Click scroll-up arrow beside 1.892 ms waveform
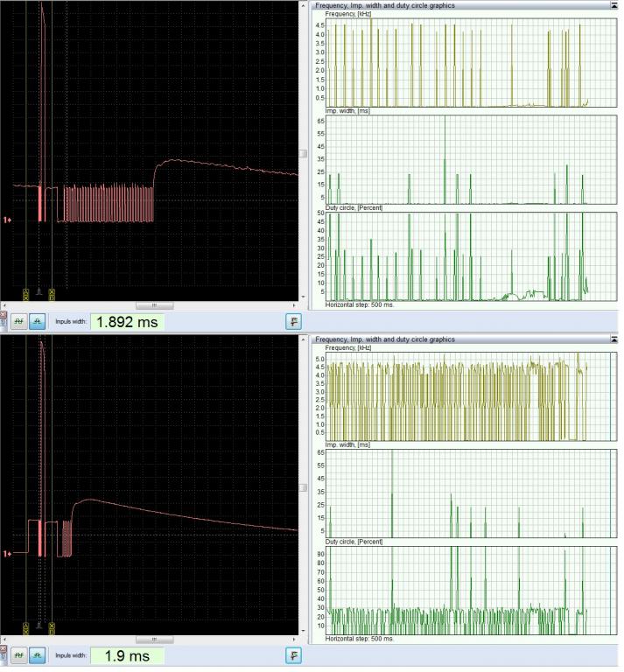Viewport: 624px width, 672px height. pos(304,6)
